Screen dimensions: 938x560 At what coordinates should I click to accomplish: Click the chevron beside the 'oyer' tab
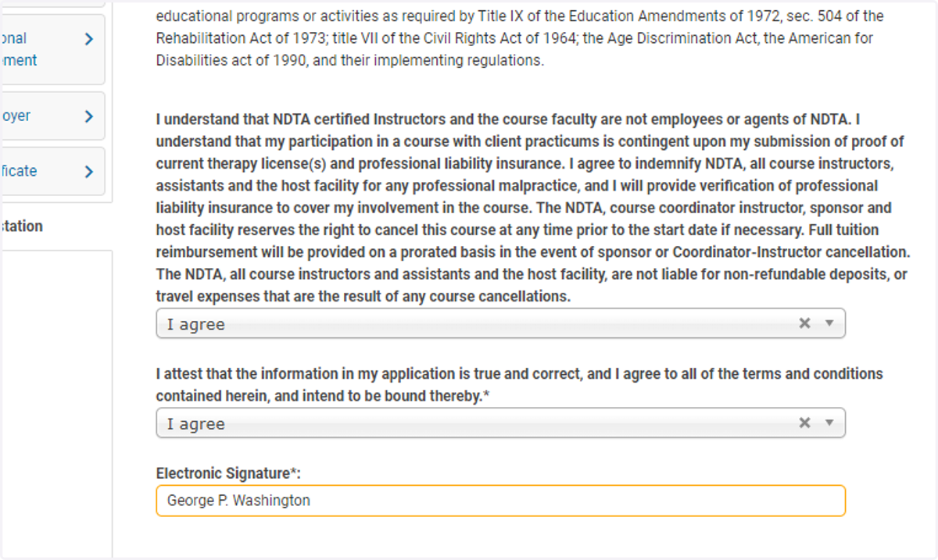click(88, 116)
